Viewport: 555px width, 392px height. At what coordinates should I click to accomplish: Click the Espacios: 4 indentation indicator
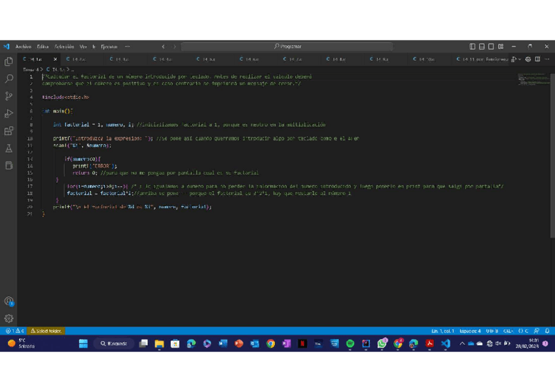470,331
